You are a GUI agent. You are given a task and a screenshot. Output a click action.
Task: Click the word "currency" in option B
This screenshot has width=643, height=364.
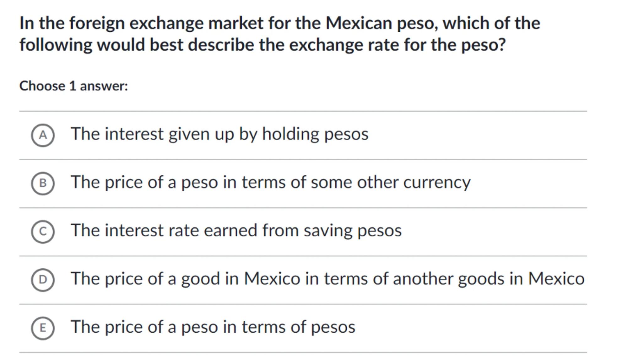437,183
